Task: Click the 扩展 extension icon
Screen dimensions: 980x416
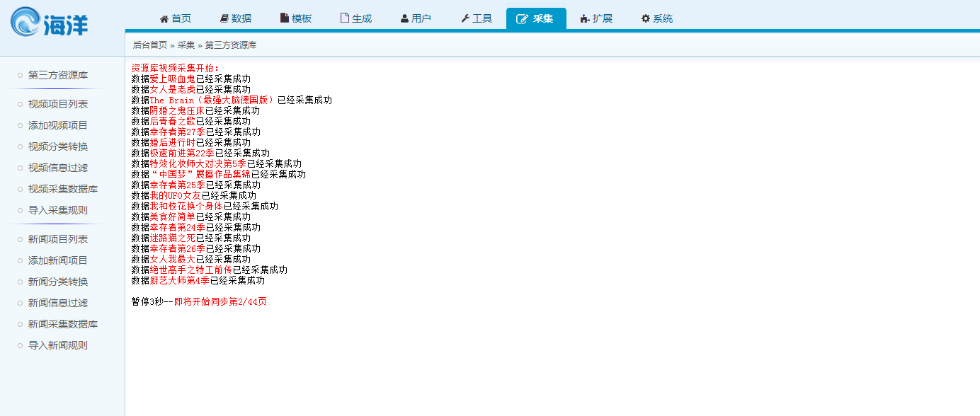Action: coord(584,18)
